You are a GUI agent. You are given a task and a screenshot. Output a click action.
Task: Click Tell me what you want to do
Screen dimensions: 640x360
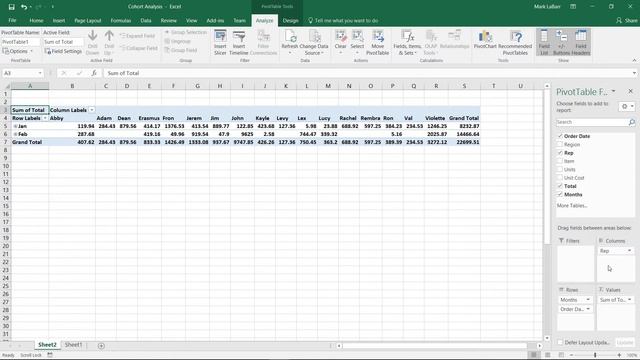click(343, 20)
